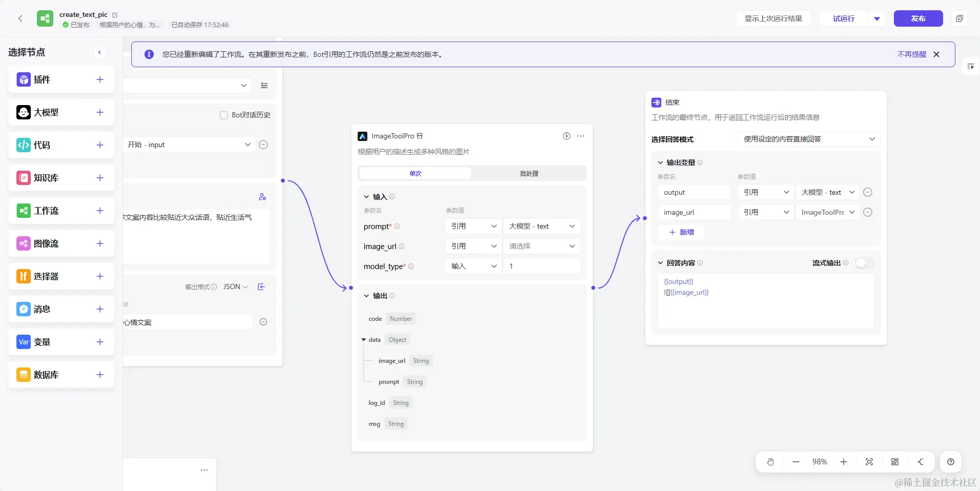Open the image_url 请选择 reference dropdown
This screenshot has height=491, width=980.
(x=541, y=246)
